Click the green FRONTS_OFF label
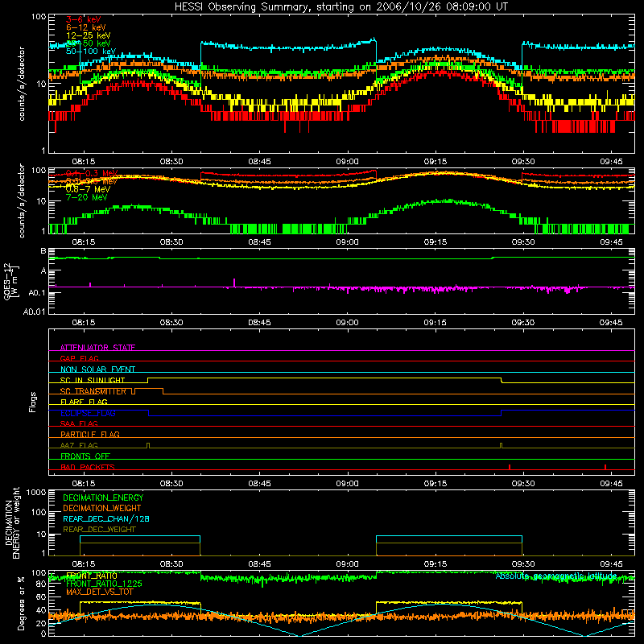 (x=85, y=456)
